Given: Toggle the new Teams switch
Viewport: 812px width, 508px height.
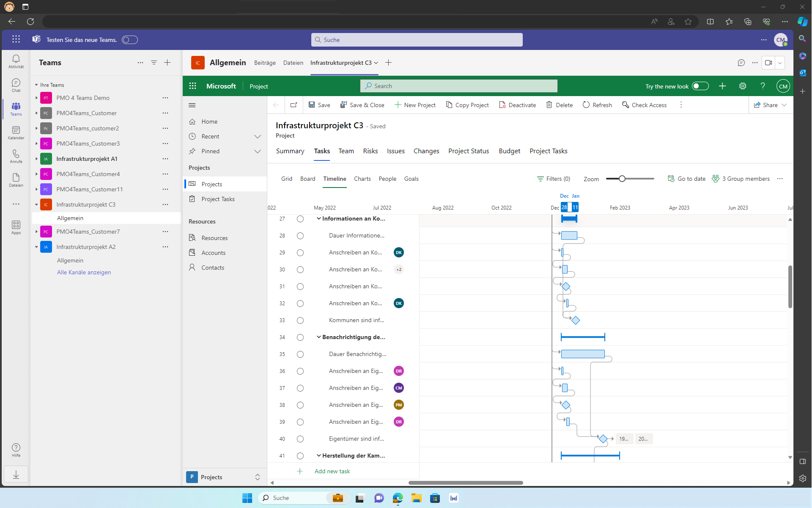Looking at the screenshot, I should click(x=129, y=40).
